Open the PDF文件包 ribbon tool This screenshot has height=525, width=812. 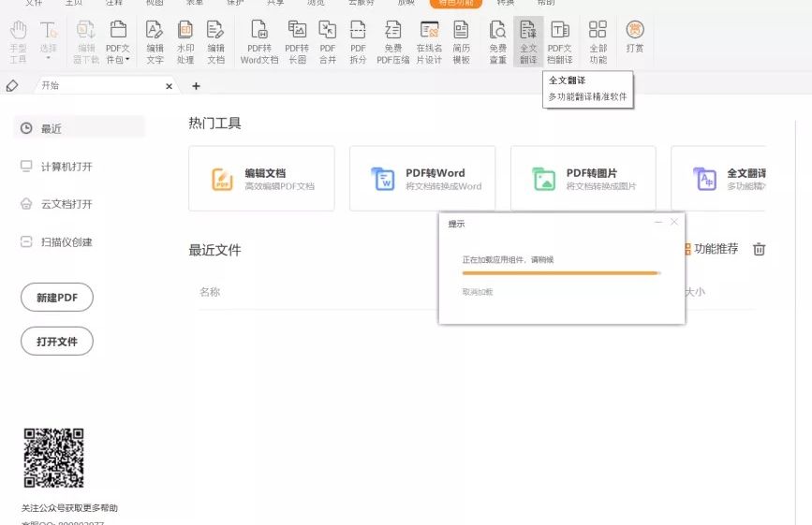(x=118, y=42)
